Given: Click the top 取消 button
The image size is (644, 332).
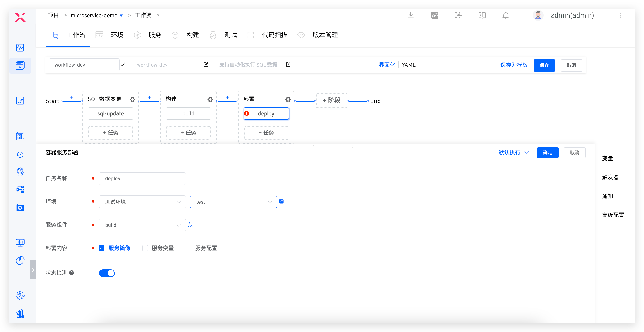Looking at the screenshot, I should 571,65.
